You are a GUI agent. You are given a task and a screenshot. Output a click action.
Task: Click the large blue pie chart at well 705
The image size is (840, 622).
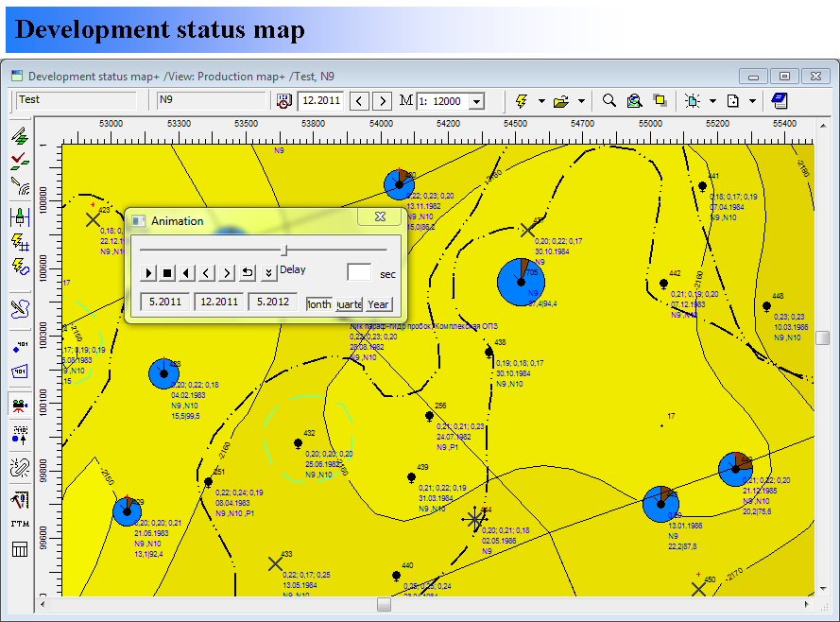tap(521, 282)
